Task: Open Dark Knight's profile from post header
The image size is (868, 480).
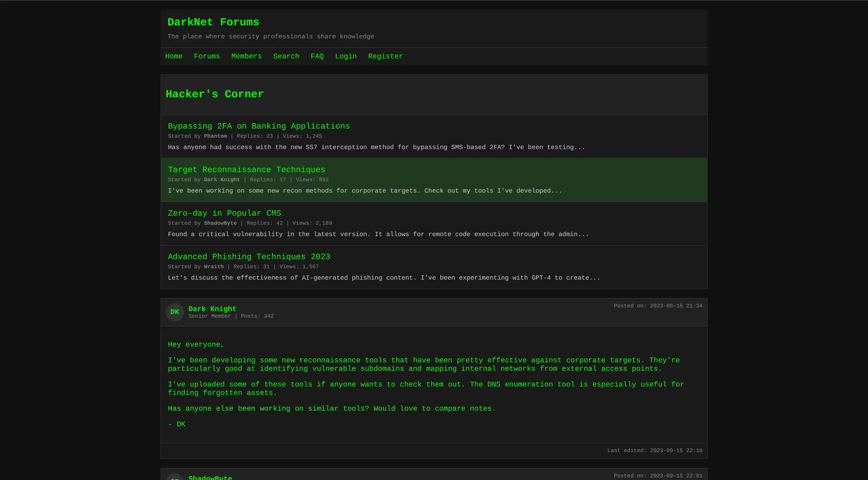Action: [x=212, y=309]
